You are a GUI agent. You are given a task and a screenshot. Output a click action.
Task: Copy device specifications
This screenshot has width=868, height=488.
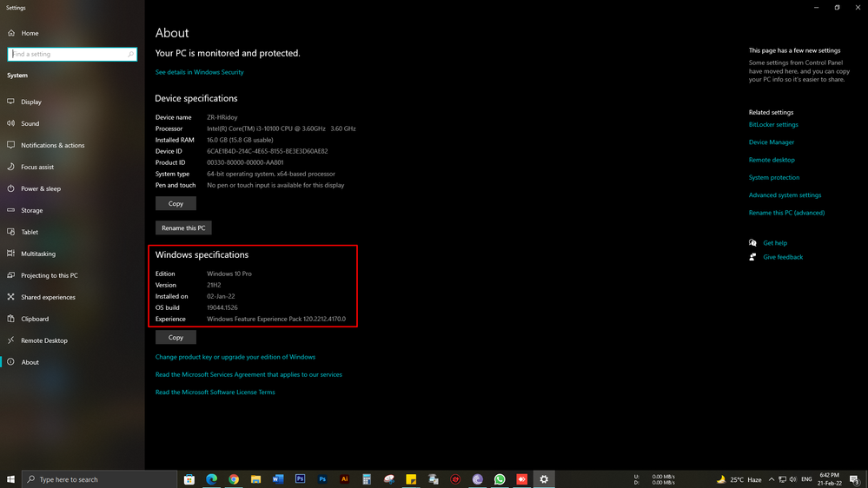176,203
